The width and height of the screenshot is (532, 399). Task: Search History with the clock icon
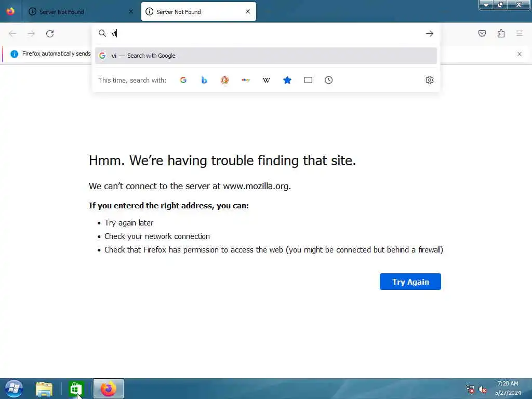pyautogui.click(x=328, y=80)
